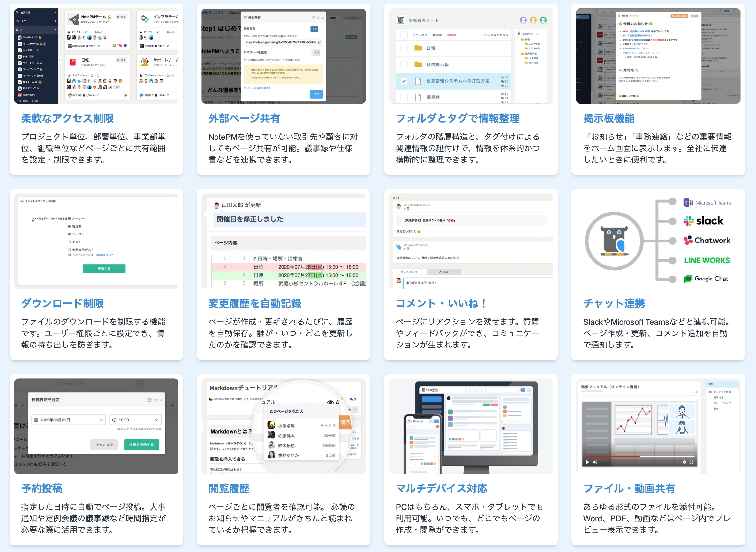This screenshot has width=756, height=552.
Task: Click the eye view-count icon above viewer list
Action: coord(330,402)
